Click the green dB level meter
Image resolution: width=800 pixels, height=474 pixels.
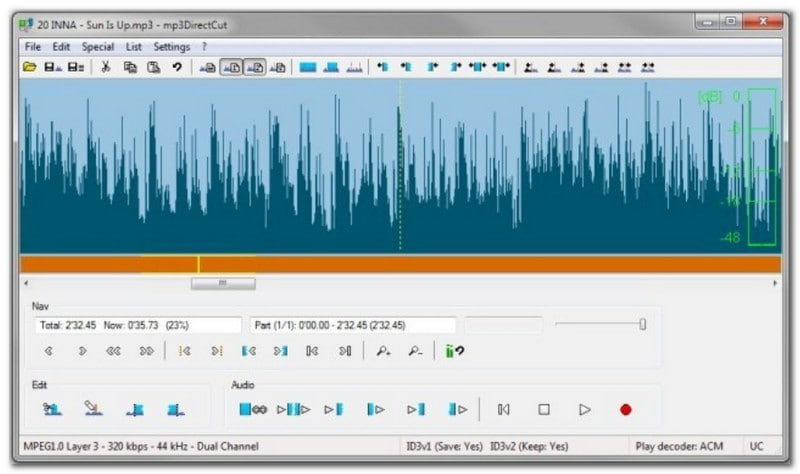[x=762, y=167]
